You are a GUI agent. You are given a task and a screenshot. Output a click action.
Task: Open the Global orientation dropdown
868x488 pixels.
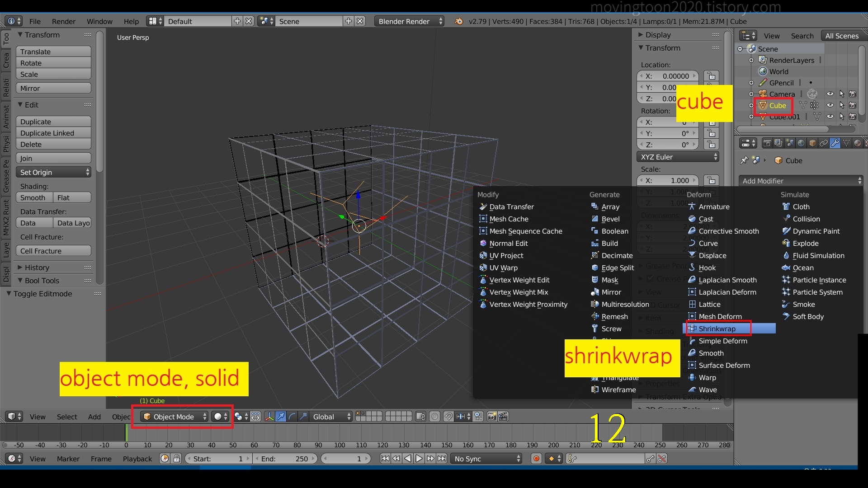[331, 417]
